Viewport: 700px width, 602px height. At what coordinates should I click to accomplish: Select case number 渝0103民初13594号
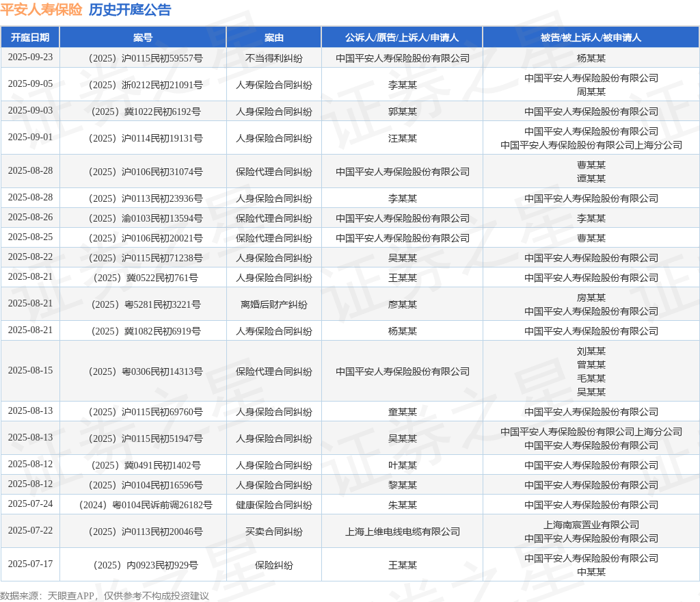(x=146, y=218)
